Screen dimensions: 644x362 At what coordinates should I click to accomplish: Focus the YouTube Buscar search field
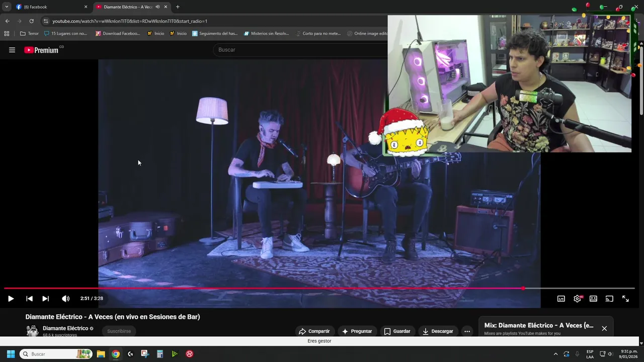coord(301,50)
